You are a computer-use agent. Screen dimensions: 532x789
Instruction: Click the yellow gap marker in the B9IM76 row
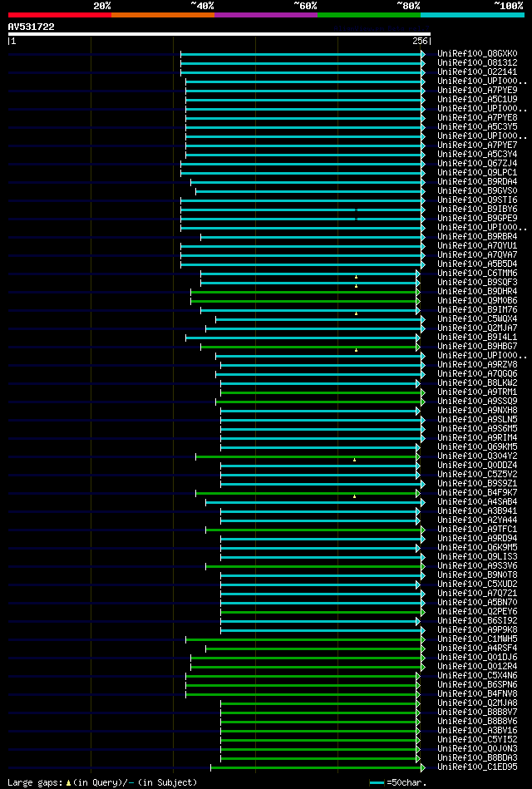click(356, 313)
